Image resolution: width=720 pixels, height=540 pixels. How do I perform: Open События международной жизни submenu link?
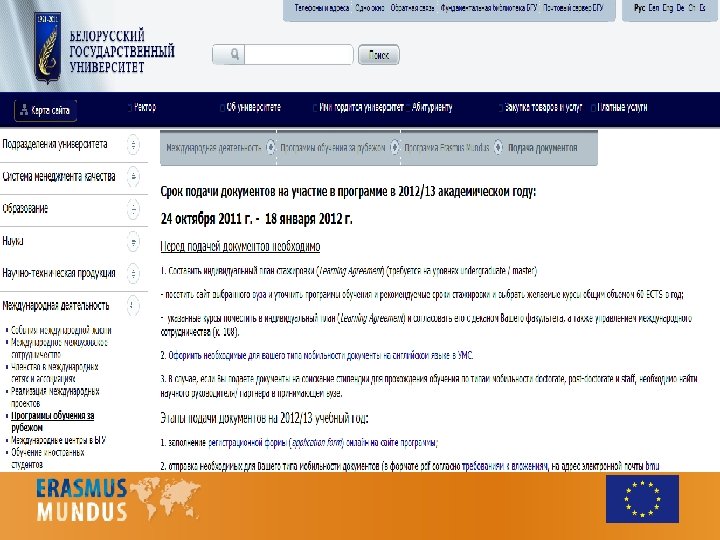click(x=61, y=330)
